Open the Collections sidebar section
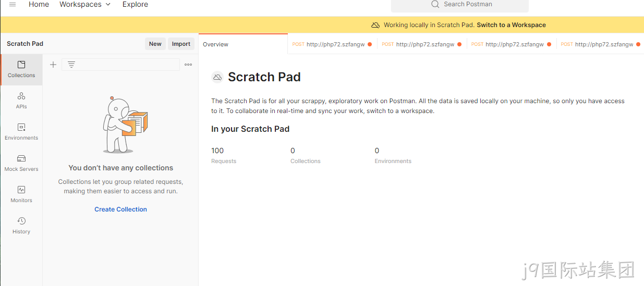The height and width of the screenshot is (286, 644). 21,69
